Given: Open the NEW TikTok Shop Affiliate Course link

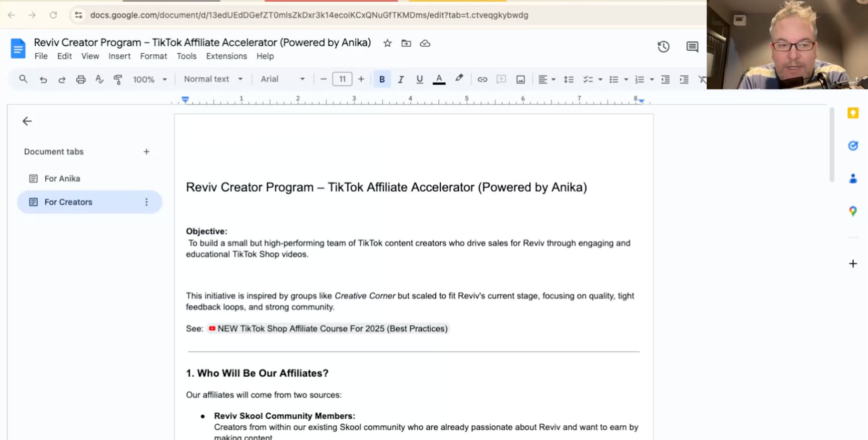Looking at the screenshot, I should coord(332,329).
